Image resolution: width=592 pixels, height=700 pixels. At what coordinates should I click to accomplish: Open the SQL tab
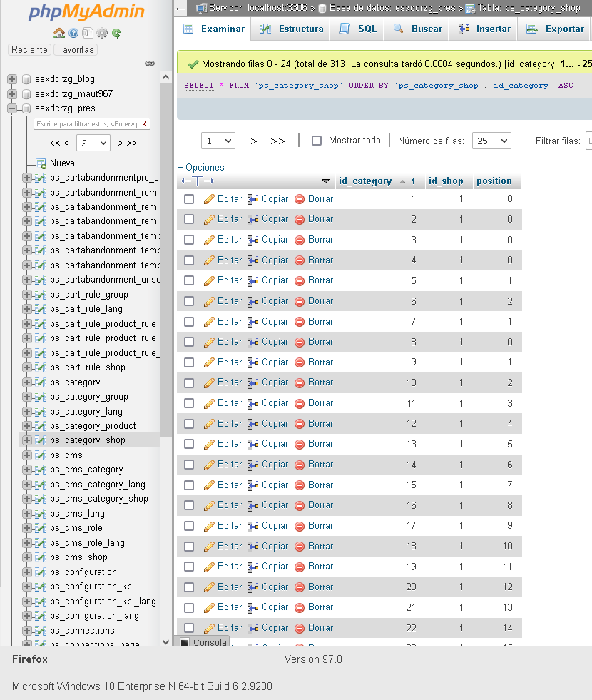358,29
